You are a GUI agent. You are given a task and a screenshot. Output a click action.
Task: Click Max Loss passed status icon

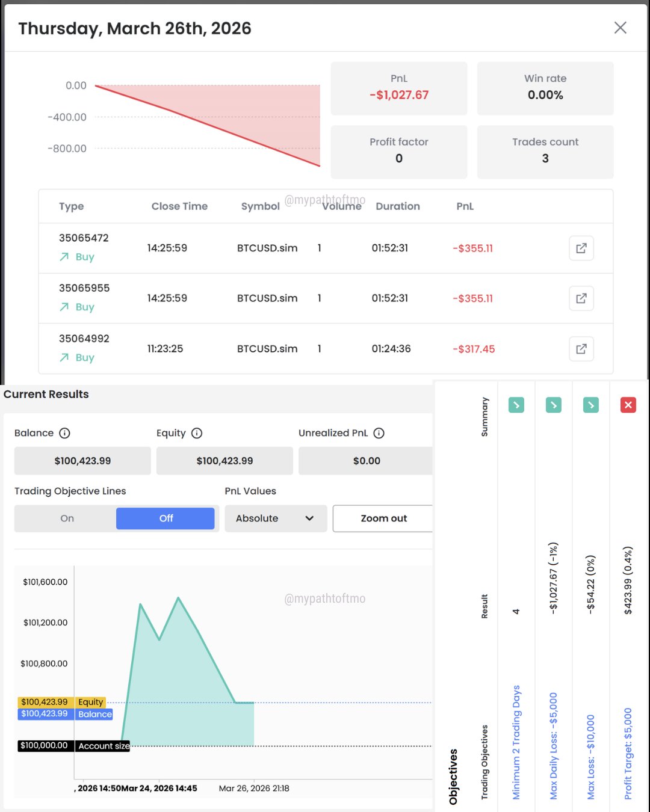coord(591,405)
